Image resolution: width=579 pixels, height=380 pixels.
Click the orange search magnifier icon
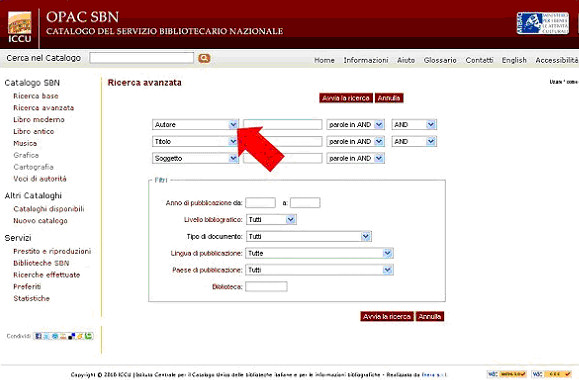click(204, 58)
